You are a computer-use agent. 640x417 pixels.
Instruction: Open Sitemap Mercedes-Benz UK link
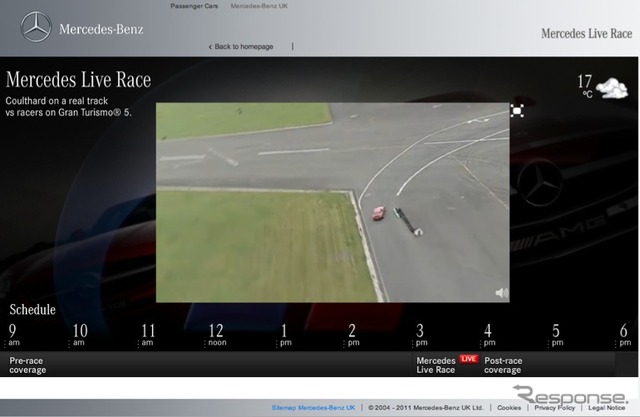click(313, 408)
